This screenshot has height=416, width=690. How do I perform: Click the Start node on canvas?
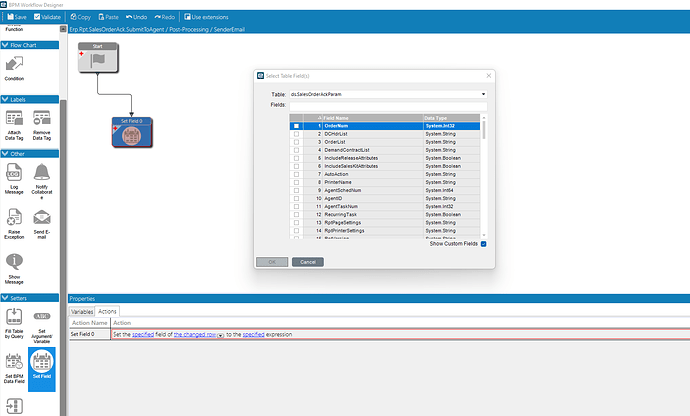coord(98,57)
